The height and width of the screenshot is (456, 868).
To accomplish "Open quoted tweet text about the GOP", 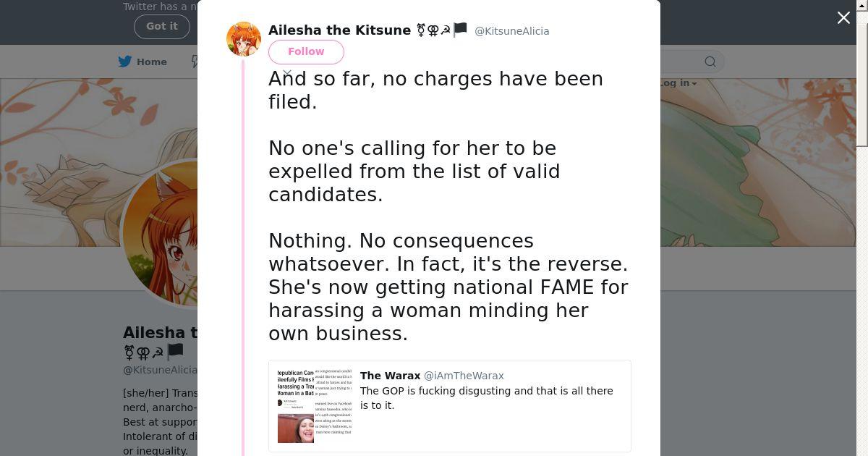I will click(486, 398).
